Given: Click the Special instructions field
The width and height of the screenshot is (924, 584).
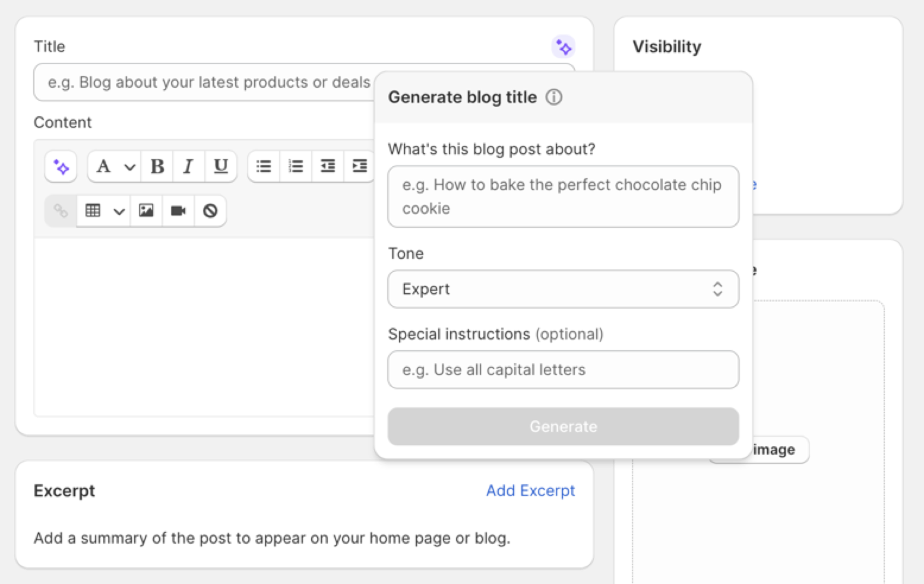Looking at the screenshot, I should coord(563,369).
